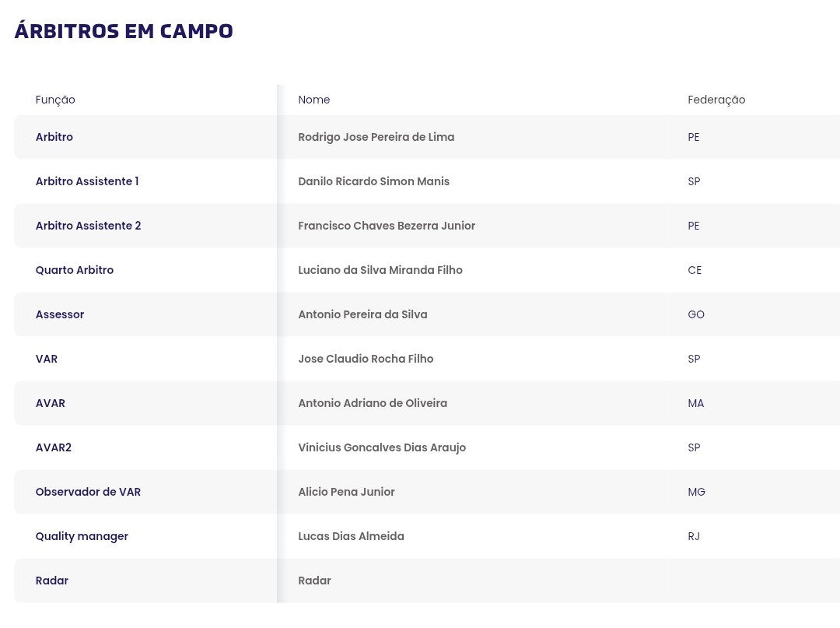Select the name Jose Claudio Rocha Filho
840x628 pixels.
tap(366, 359)
